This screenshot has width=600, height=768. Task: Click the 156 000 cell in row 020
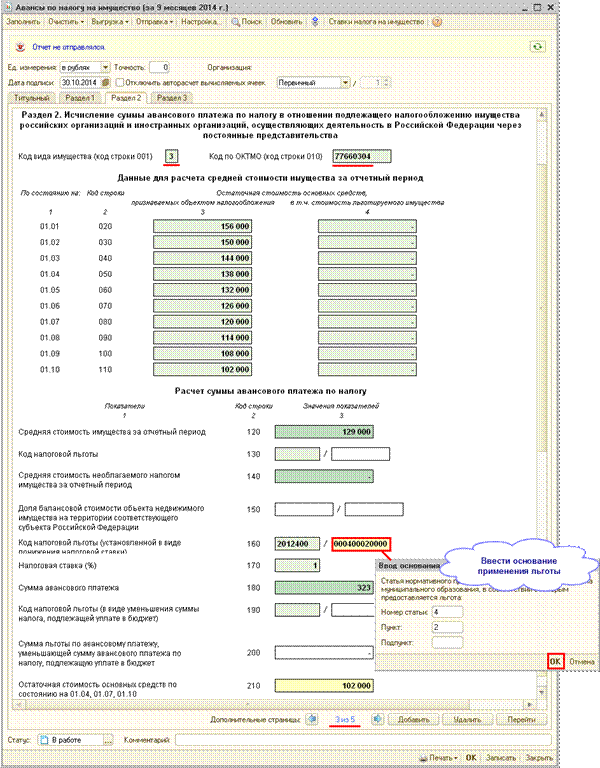point(202,226)
